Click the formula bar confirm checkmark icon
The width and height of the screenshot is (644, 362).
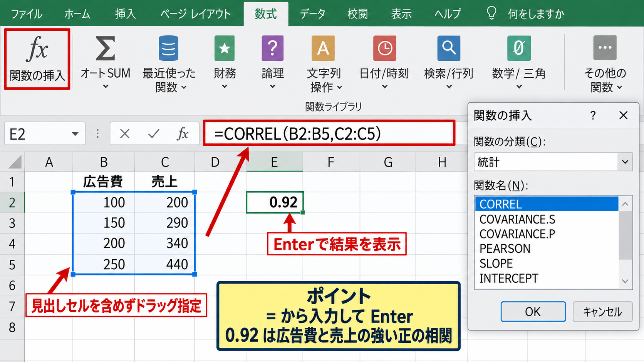[154, 134]
